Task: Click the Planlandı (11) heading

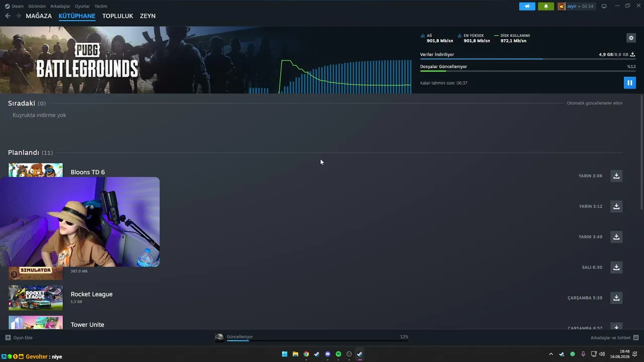Action: [x=30, y=152]
